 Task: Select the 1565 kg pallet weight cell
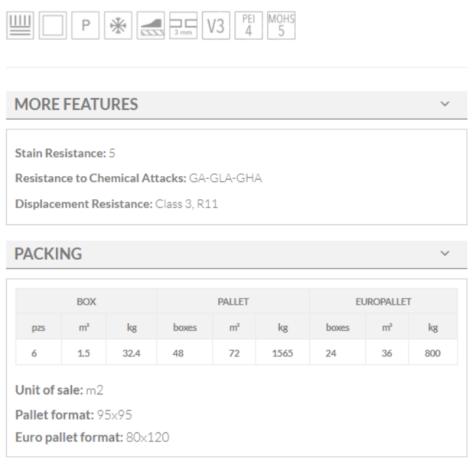pyautogui.click(x=282, y=353)
